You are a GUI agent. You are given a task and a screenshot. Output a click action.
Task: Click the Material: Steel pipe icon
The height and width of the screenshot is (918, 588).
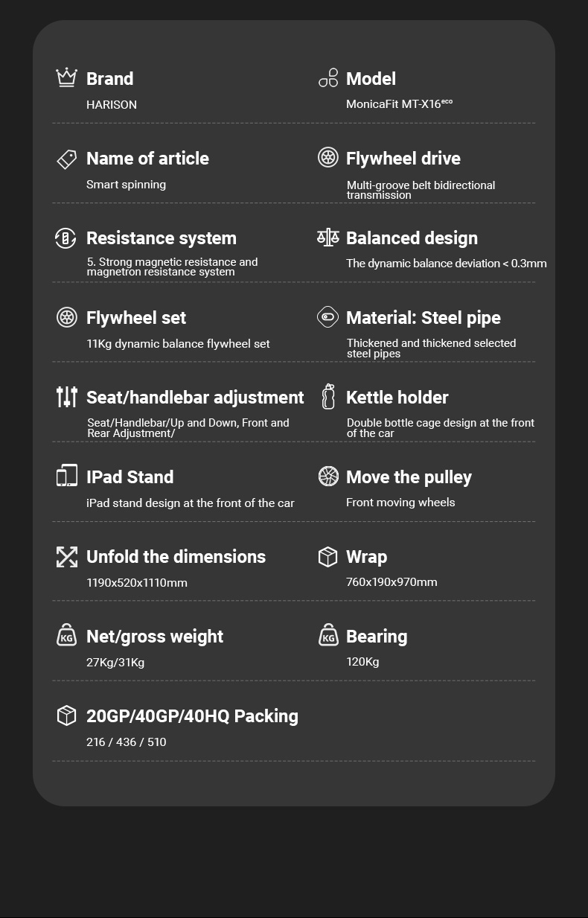click(x=328, y=317)
